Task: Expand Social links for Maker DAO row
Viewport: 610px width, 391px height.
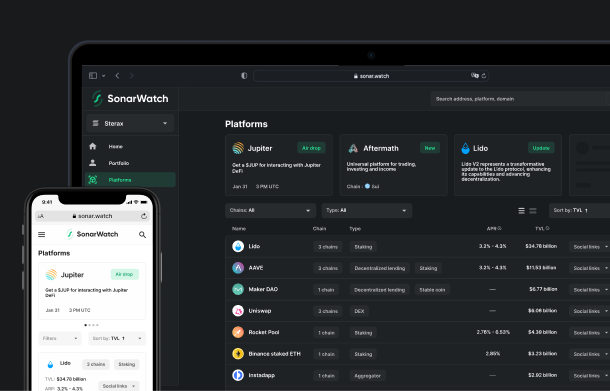Action: point(590,290)
